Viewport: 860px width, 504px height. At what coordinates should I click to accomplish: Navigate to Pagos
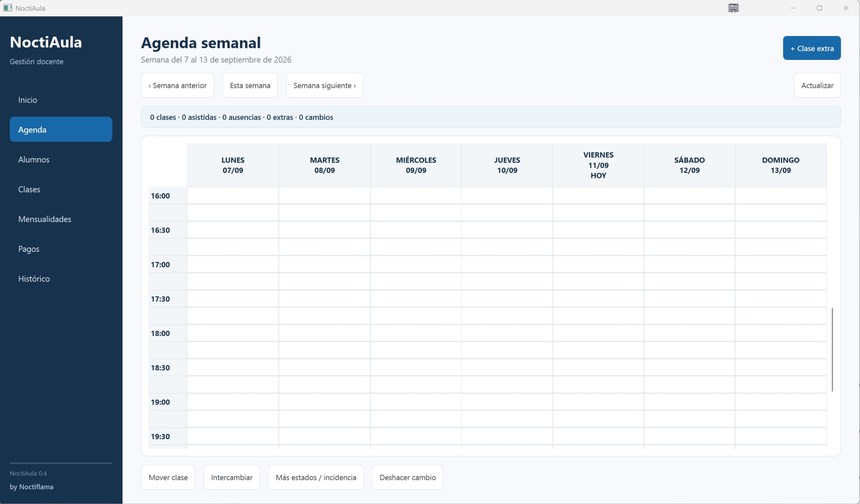pyautogui.click(x=61, y=249)
